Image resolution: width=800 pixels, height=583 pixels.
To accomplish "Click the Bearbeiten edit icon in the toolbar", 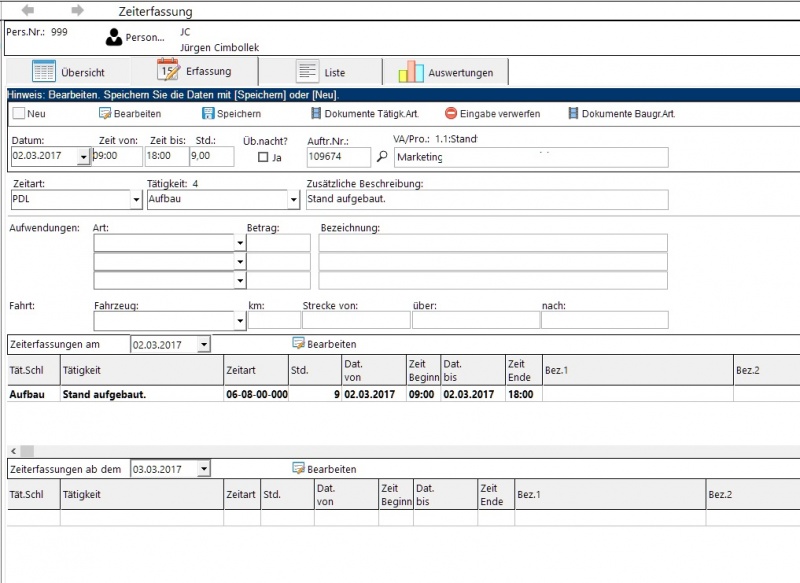I will point(105,113).
